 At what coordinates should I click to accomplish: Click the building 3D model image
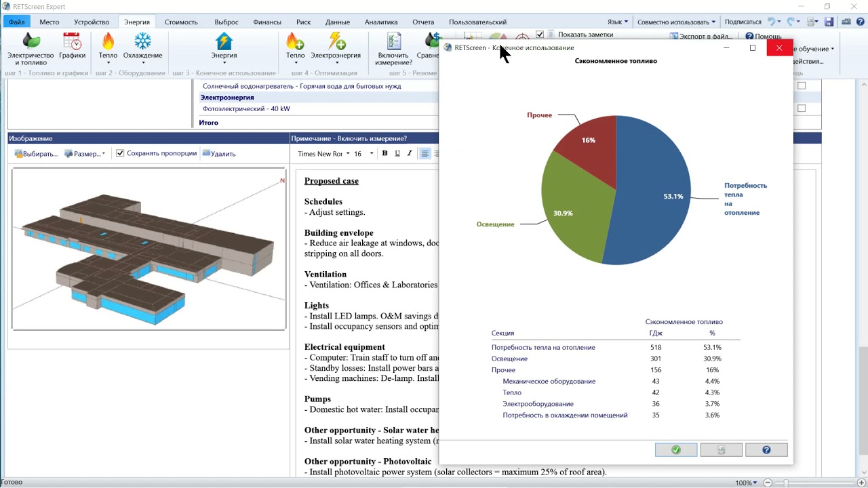(x=149, y=249)
